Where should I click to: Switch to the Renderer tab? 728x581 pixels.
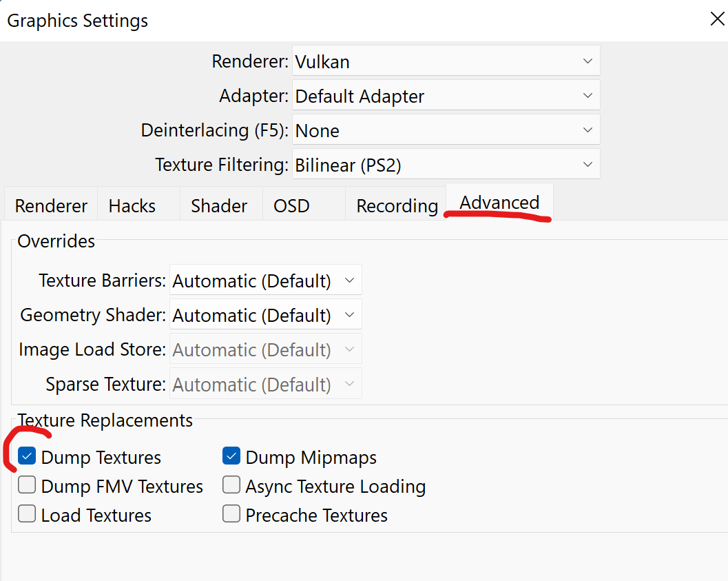(51, 205)
